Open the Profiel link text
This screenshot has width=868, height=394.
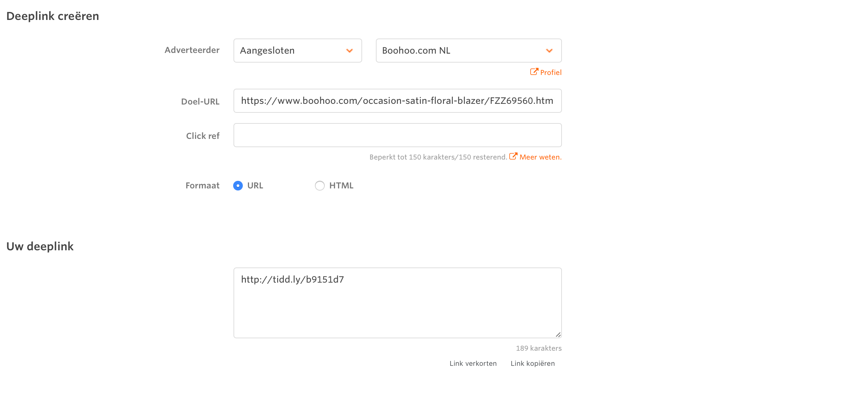click(x=551, y=73)
